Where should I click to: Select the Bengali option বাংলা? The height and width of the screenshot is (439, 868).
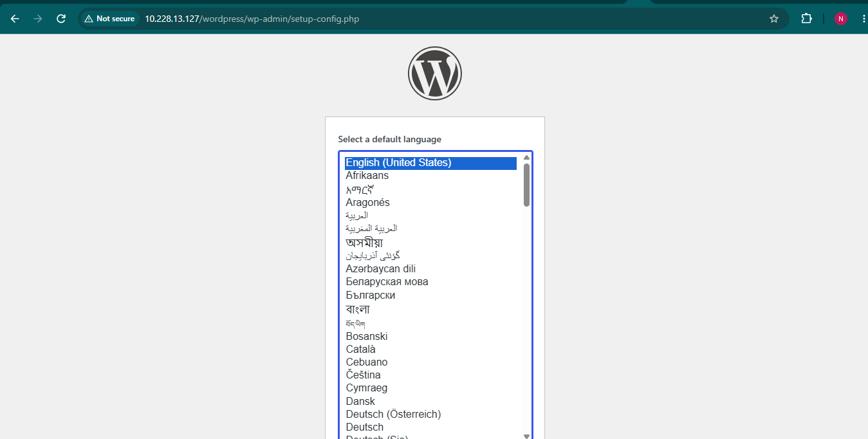pos(430,310)
